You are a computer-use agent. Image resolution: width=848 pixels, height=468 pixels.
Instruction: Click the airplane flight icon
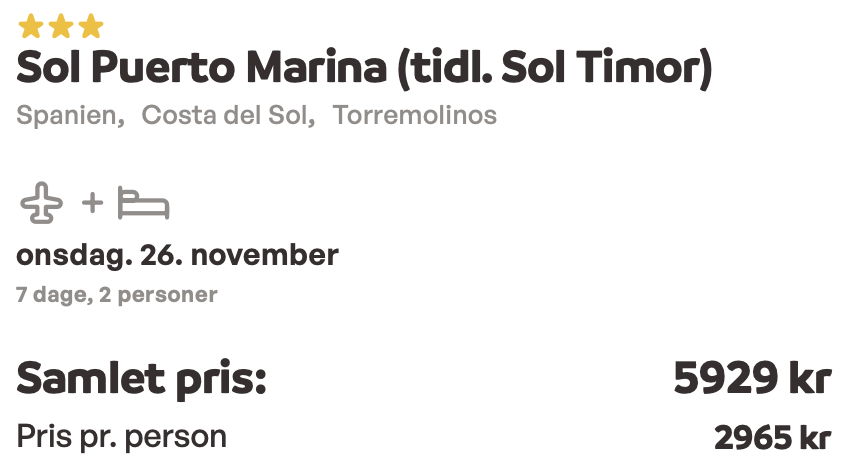pos(42,203)
